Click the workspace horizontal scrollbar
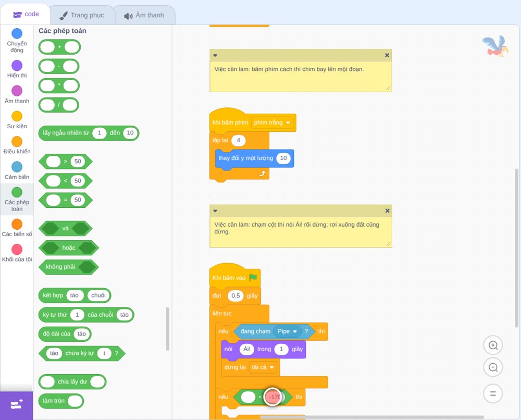Screen dimensions: 521x420 [x=372, y=417]
